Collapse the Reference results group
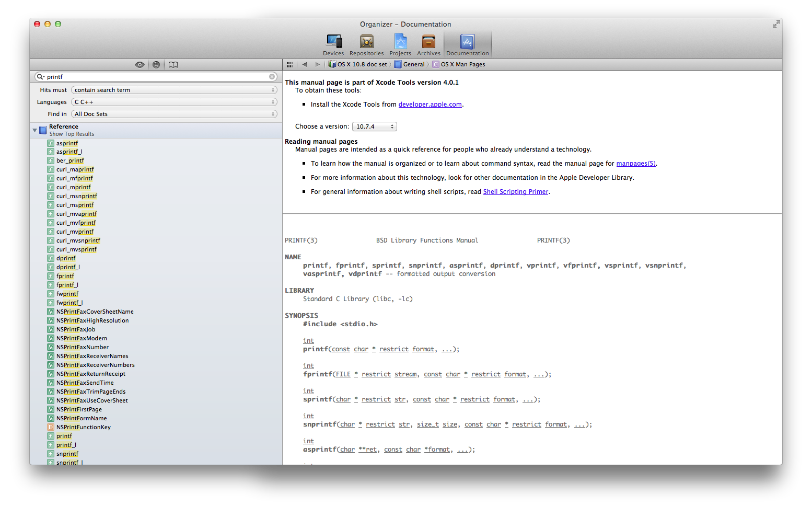The image size is (812, 506). 35,130
